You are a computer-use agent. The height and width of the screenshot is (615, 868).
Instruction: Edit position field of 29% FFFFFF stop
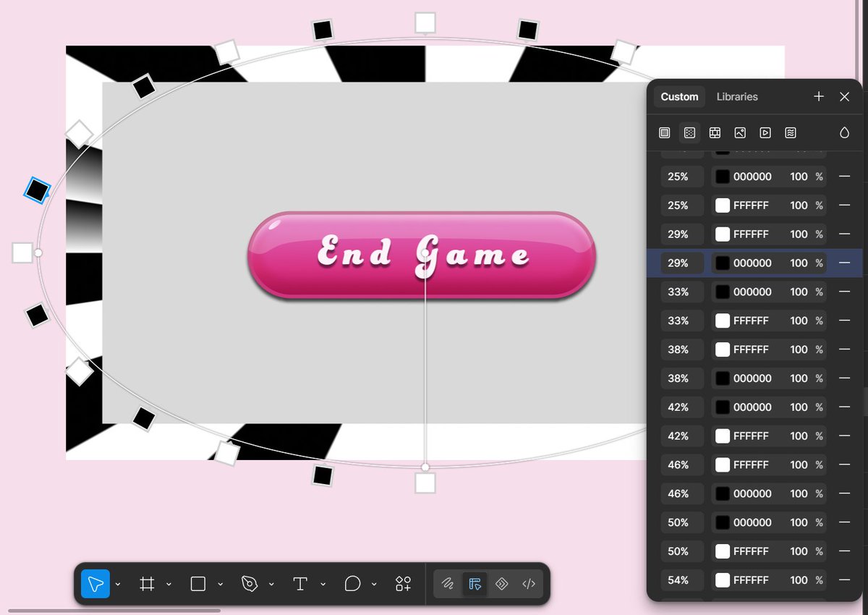[682, 234]
